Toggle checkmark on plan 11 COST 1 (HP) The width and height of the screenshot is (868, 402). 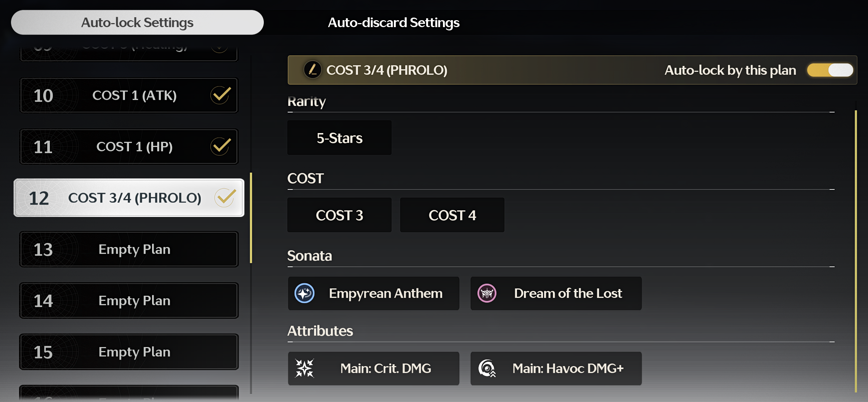(x=221, y=147)
